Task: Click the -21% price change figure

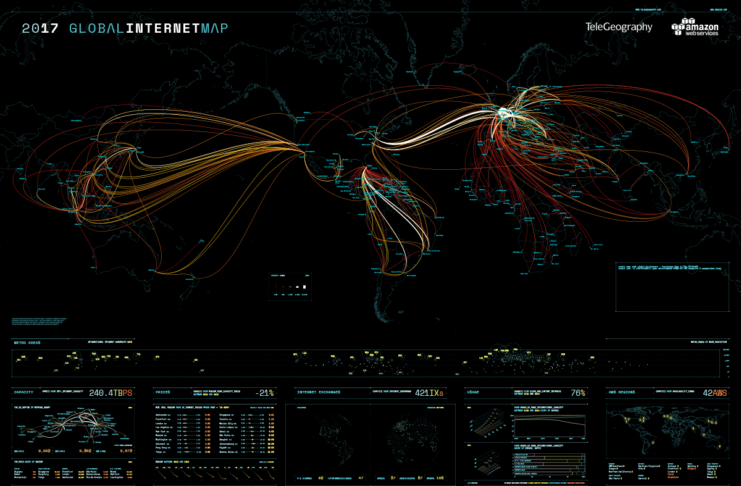Action: coord(263,393)
